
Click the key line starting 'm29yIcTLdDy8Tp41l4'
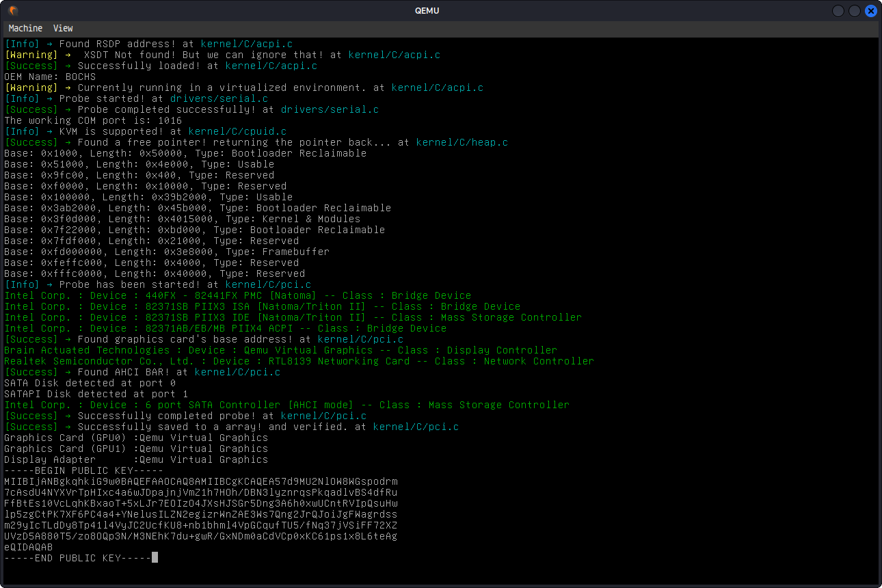coord(201,525)
